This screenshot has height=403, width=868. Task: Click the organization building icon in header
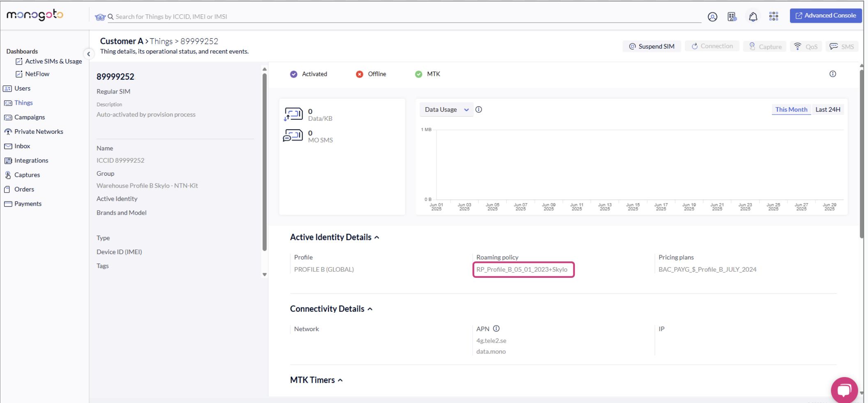[732, 16]
